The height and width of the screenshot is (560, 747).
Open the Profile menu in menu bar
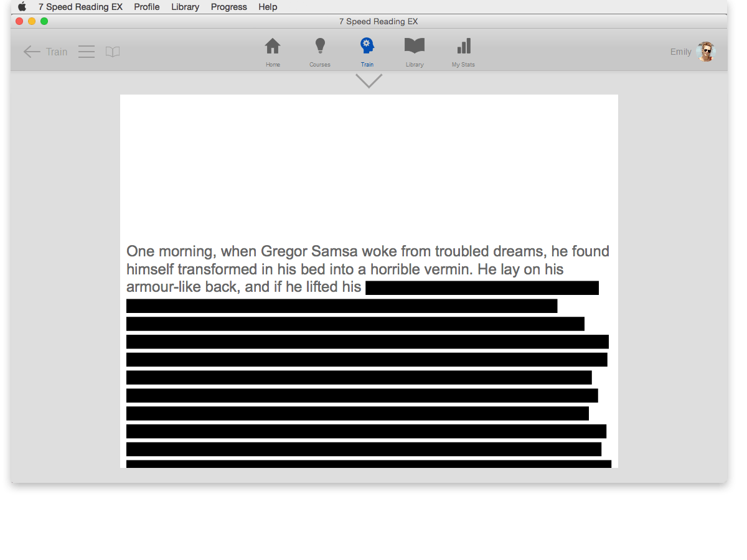point(147,7)
